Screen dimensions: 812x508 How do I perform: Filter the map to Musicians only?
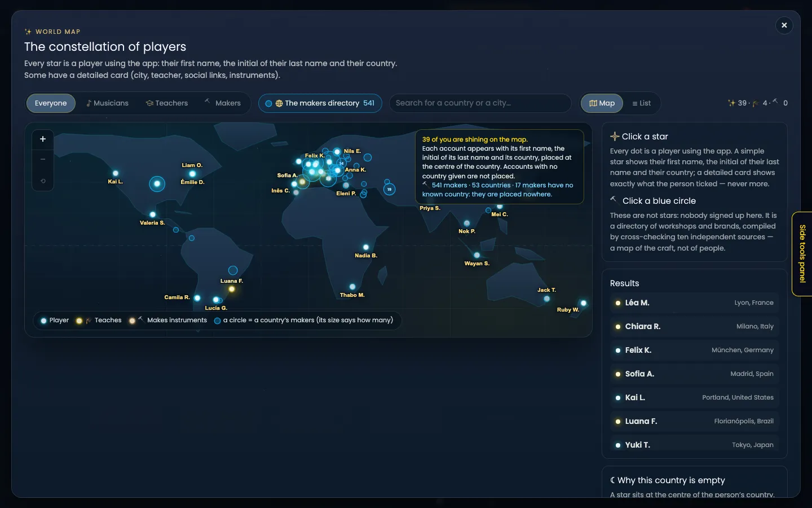click(x=107, y=103)
